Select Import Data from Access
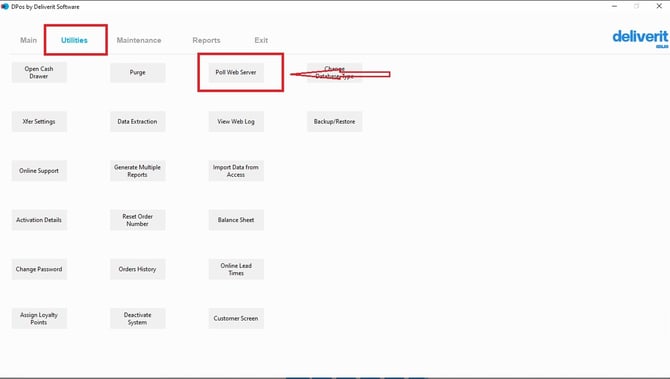The width and height of the screenshot is (670, 379). click(x=236, y=170)
